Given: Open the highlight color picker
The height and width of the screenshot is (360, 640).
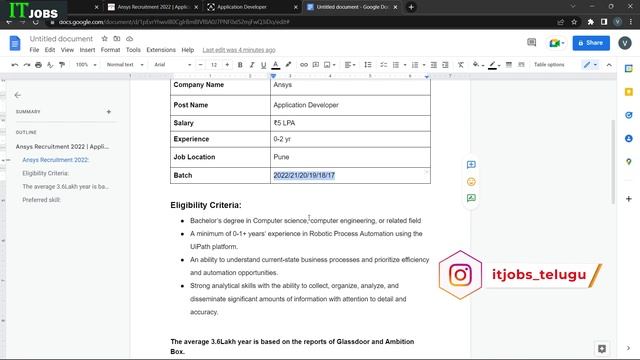Looking at the screenshot, I should click(x=288, y=64).
